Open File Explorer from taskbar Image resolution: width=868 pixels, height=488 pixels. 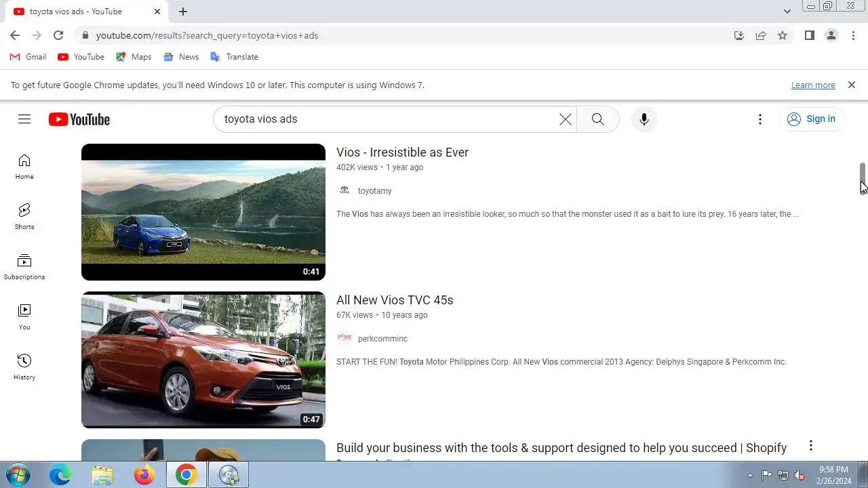pyautogui.click(x=102, y=475)
